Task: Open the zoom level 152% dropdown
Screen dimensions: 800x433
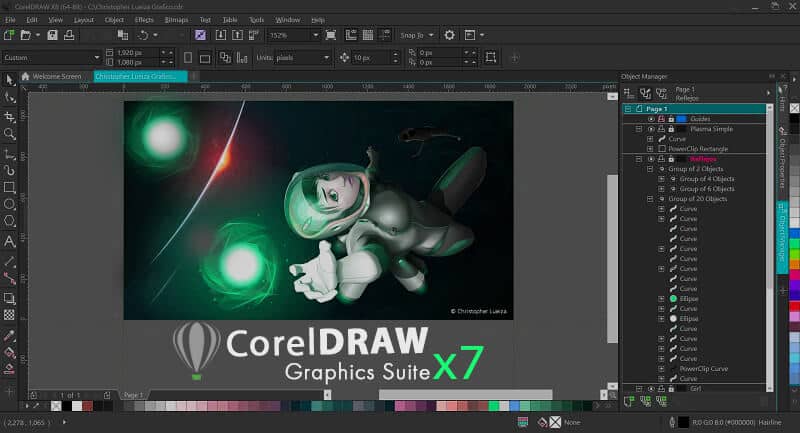Action: [315, 35]
